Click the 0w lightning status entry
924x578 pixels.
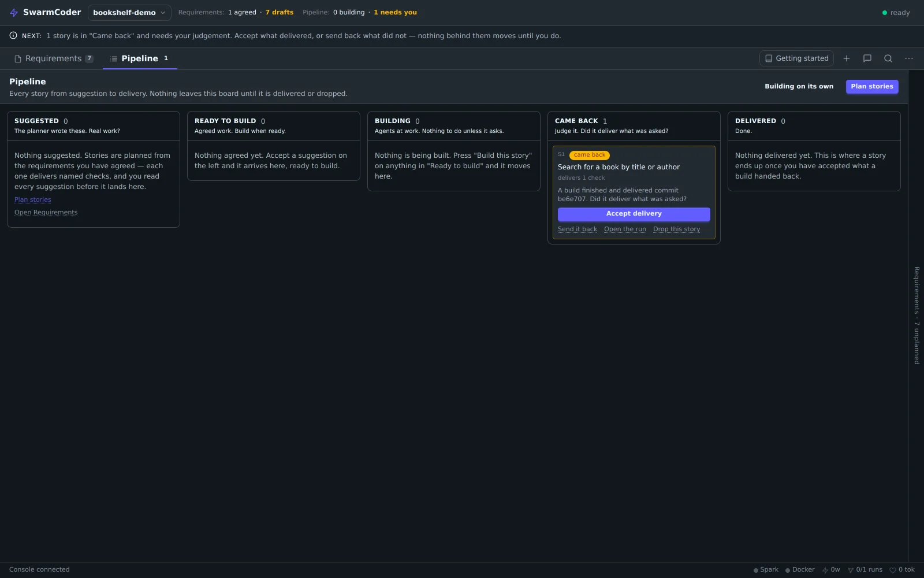[831, 570]
